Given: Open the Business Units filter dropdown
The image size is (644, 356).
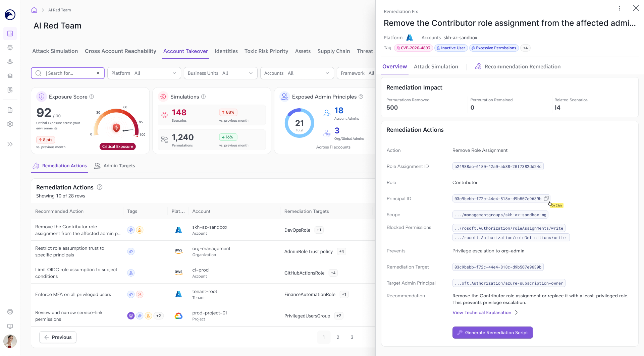Looking at the screenshot, I should (x=221, y=73).
